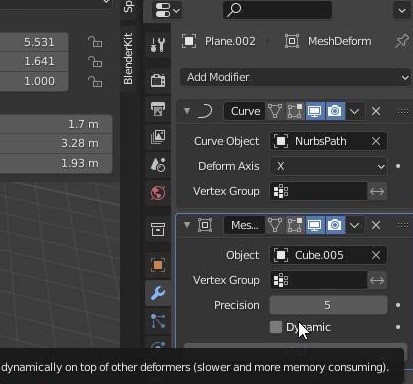Animate the Dynamic property dot
This screenshot has height=384, width=413.
tap(398, 327)
